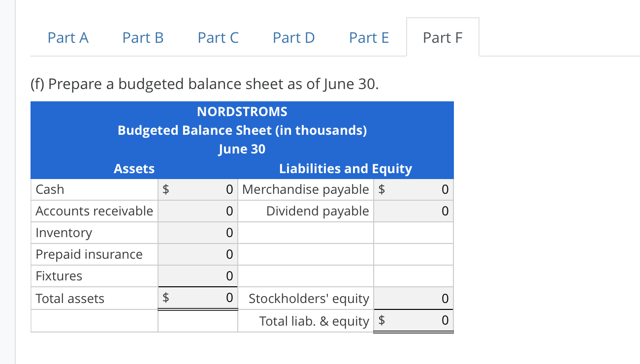Go to the Part D tab
This screenshot has width=640, height=364.
pos(294,37)
